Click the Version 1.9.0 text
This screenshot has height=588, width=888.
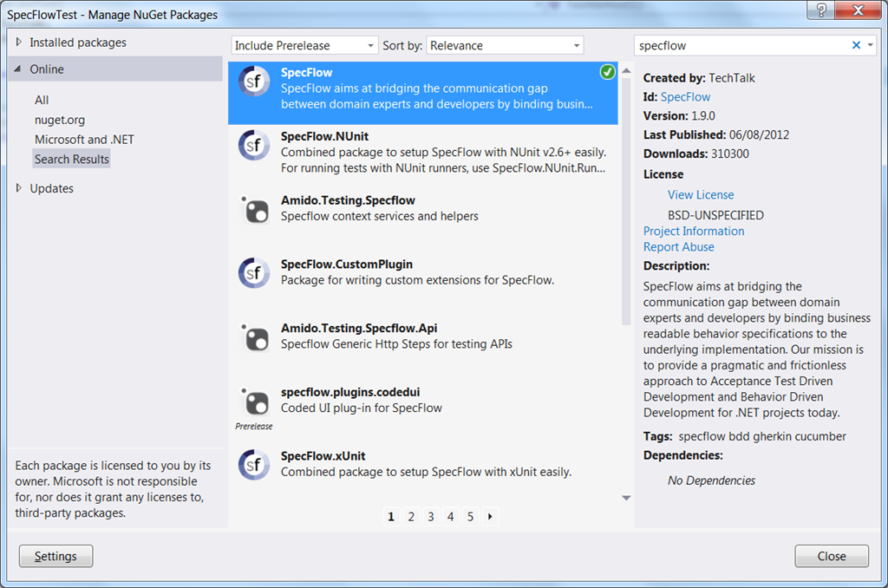coord(679,116)
